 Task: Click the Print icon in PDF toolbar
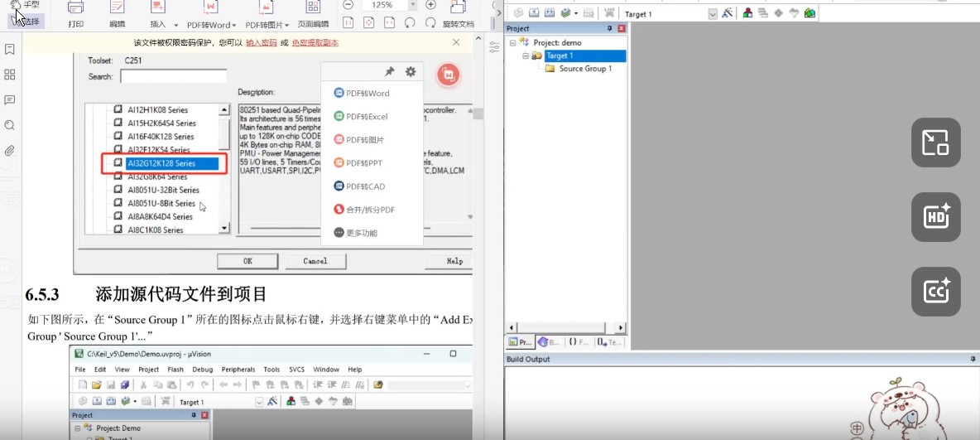75,8
